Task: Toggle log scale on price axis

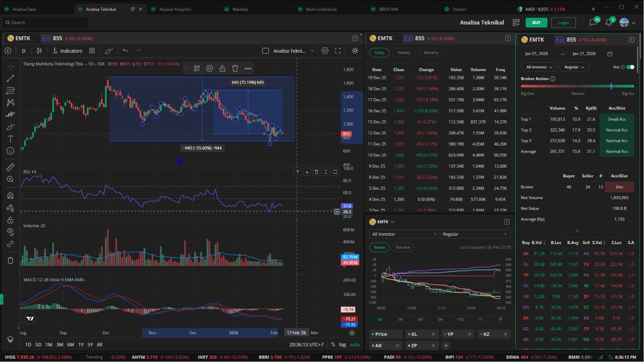Action: (x=342, y=344)
